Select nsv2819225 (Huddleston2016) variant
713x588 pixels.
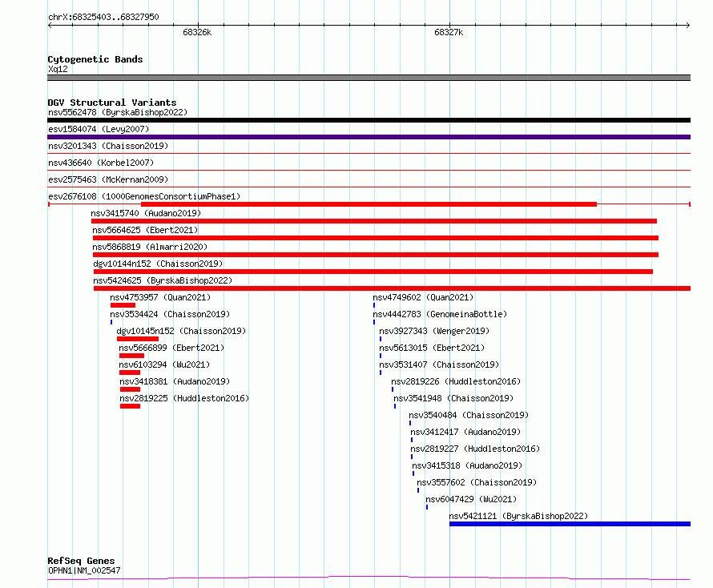184,398
